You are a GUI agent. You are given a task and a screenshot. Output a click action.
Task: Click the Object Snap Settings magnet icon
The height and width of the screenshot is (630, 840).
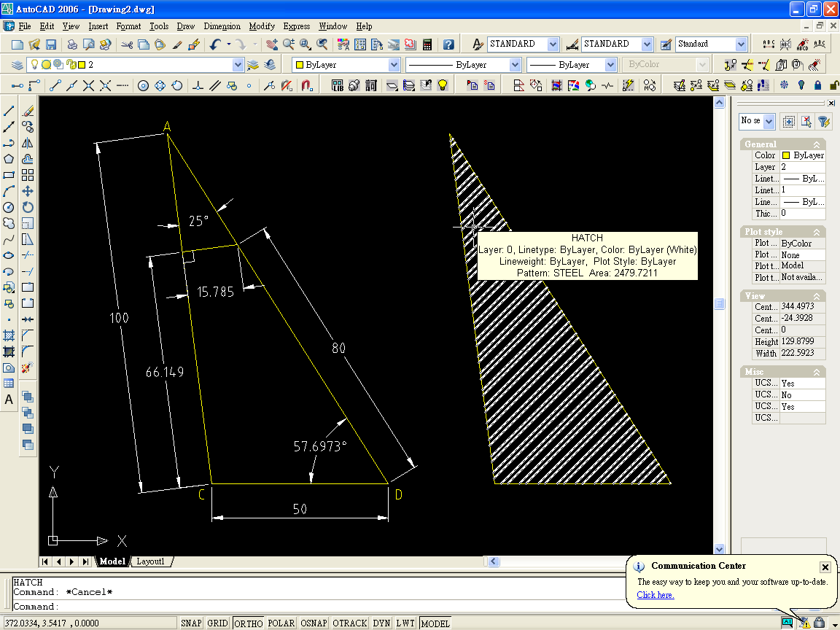pos(307,86)
